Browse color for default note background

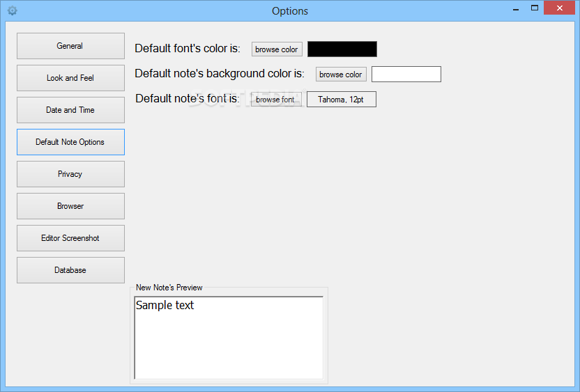(341, 75)
